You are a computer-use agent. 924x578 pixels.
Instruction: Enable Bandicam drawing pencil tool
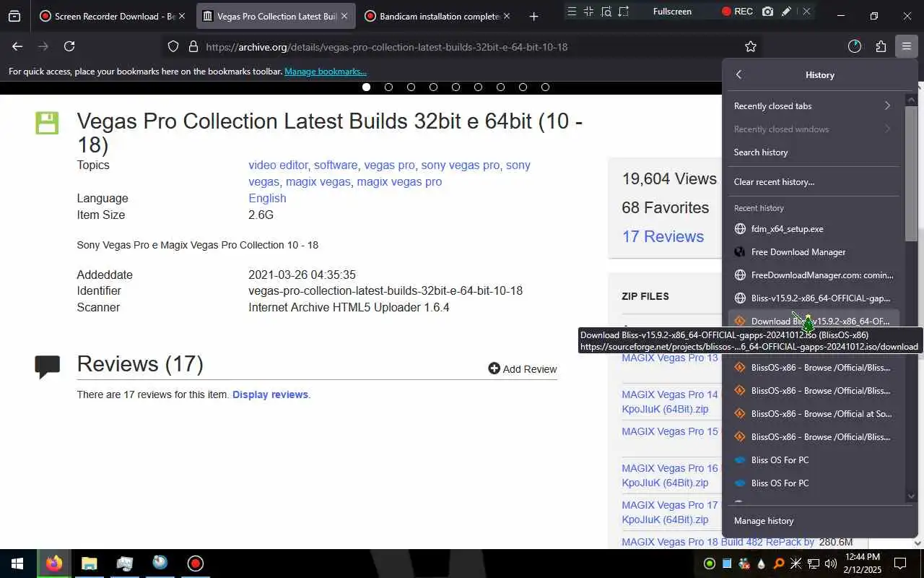(x=787, y=12)
